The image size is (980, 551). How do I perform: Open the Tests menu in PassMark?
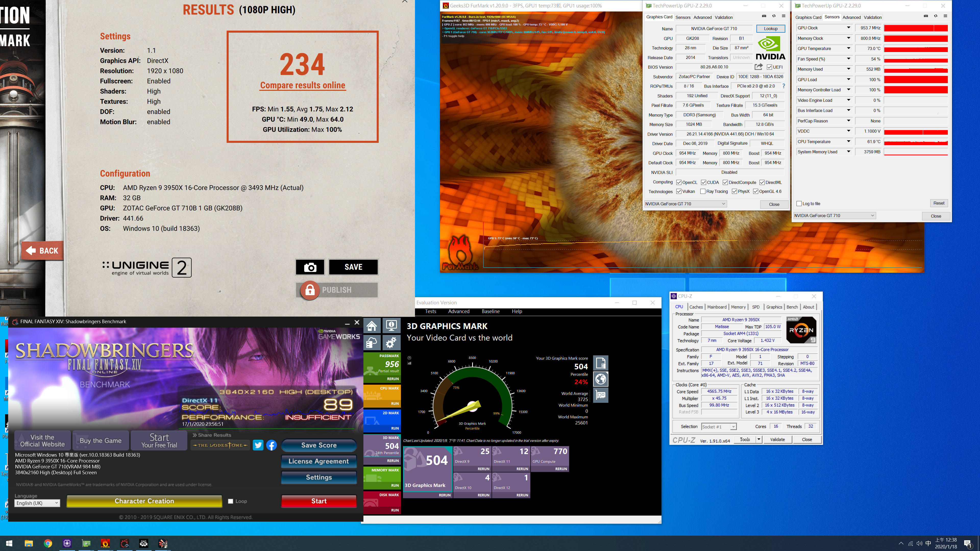pos(430,311)
